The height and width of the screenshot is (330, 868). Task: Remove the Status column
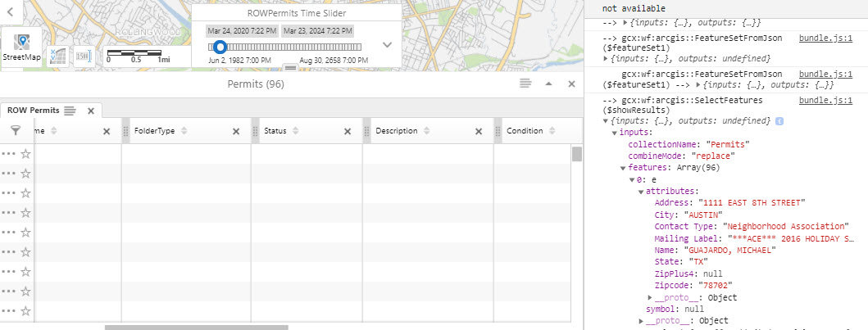348,132
